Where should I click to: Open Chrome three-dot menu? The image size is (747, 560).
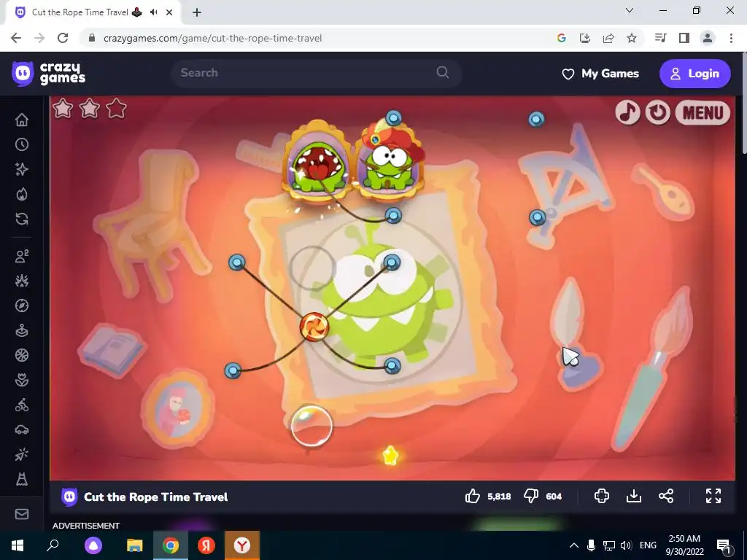pos(731,38)
